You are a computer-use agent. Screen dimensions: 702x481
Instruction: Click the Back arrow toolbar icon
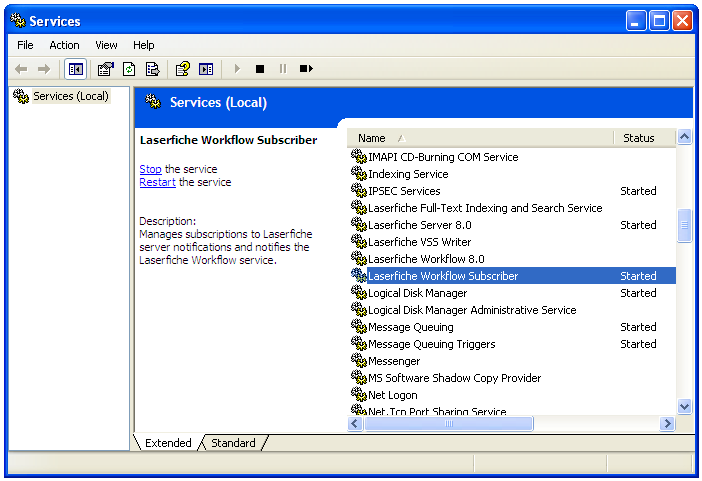point(21,69)
